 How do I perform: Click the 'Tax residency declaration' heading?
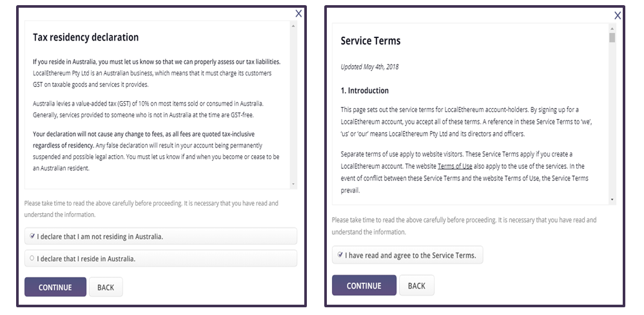[86, 37]
